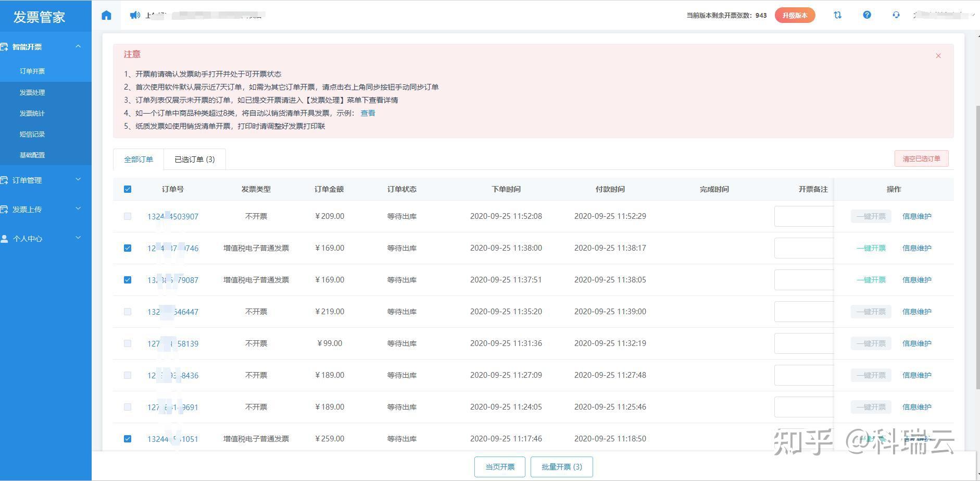Click the 订单金额 column header
This screenshot has width=980, height=481.
pyautogui.click(x=329, y=189)
